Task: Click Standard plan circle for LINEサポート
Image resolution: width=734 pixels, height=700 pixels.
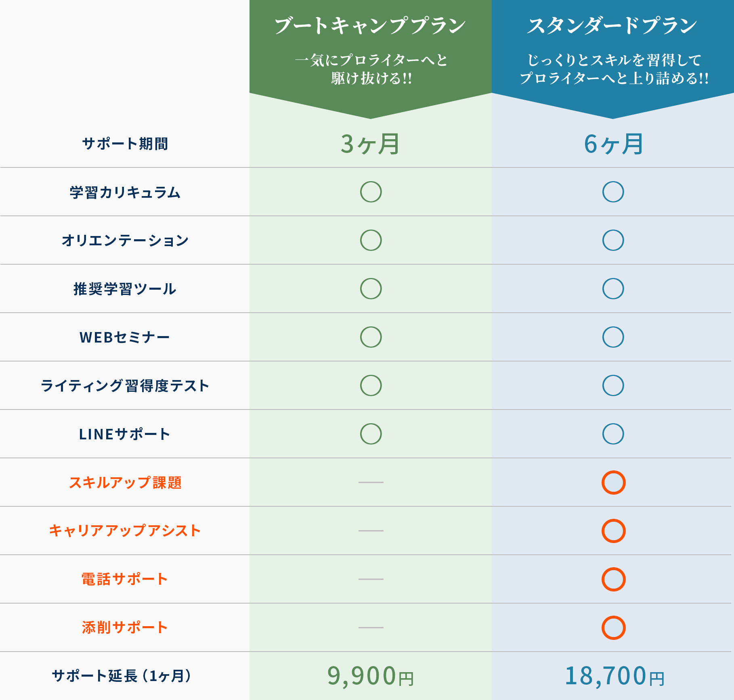Action: [x=613, y=434]
